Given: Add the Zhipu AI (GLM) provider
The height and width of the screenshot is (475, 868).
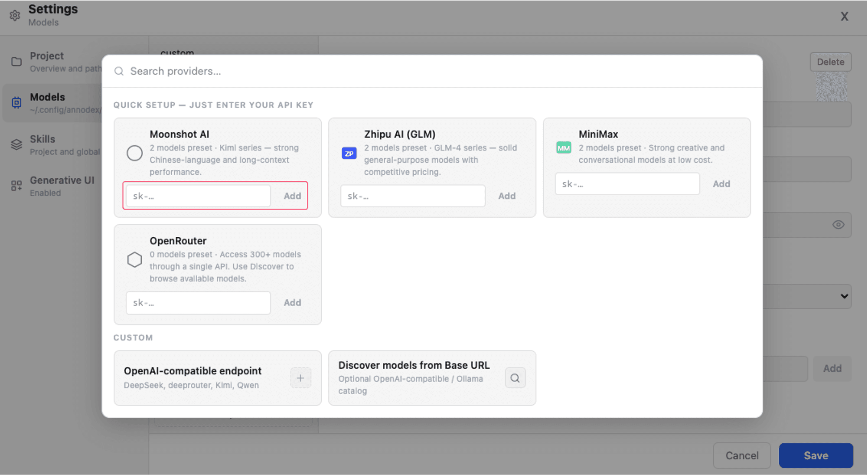Looking at the screenshot, I should pyautogui.click(x=507, y=196).
